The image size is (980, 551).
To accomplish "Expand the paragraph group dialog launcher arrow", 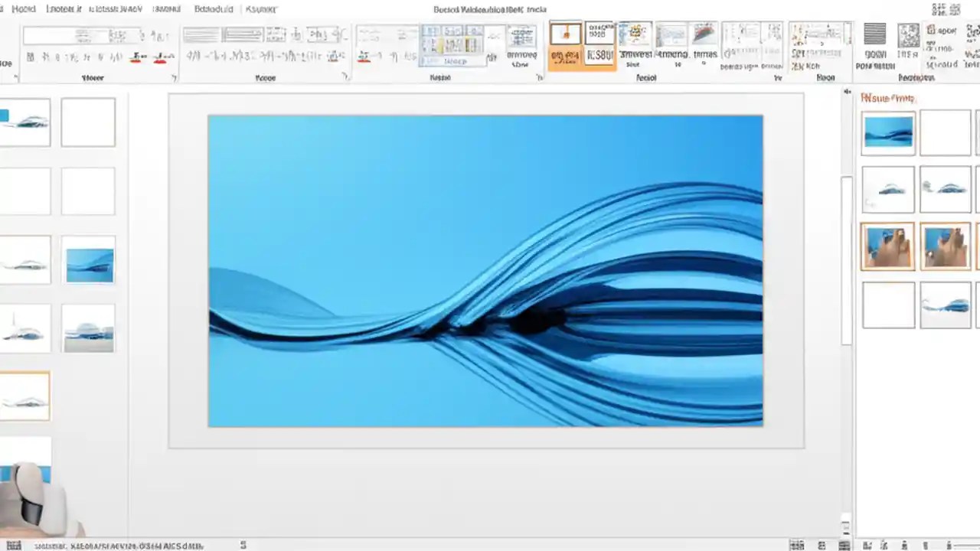I will pos(344,77).
